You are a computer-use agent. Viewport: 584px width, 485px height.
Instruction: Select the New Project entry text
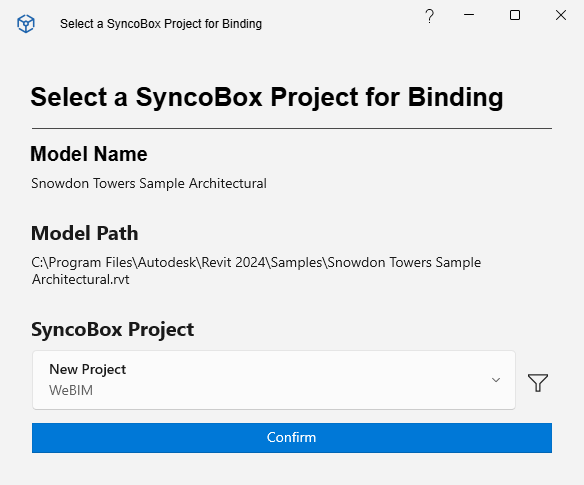click(x=88, y=369)
